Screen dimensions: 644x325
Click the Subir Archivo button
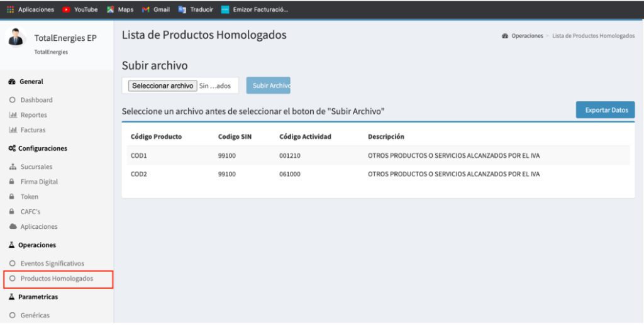(x=268, y=85)
